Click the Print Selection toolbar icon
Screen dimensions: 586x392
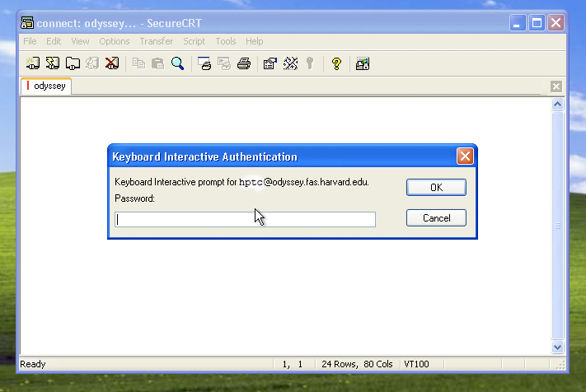click(x=224, y=63)
